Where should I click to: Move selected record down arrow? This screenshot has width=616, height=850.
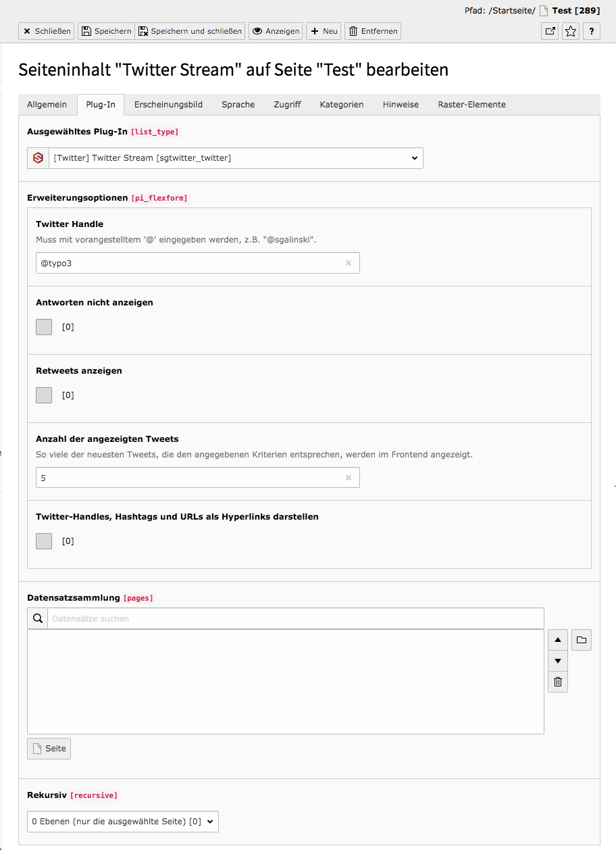click(x=558, y=661)
